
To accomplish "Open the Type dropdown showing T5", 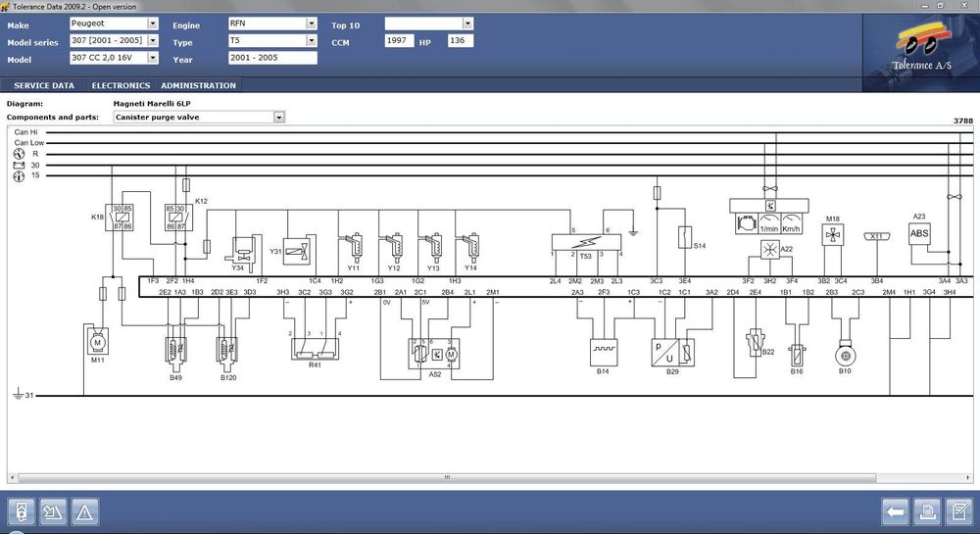I will [312, 40].
